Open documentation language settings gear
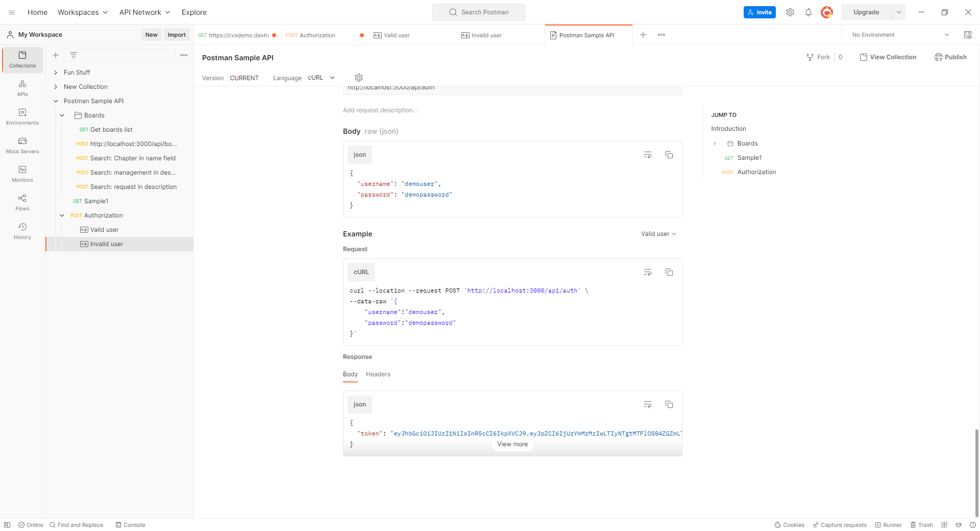Image resolution: width=980 pixels, height=531 pixels. tap(359, 78)
